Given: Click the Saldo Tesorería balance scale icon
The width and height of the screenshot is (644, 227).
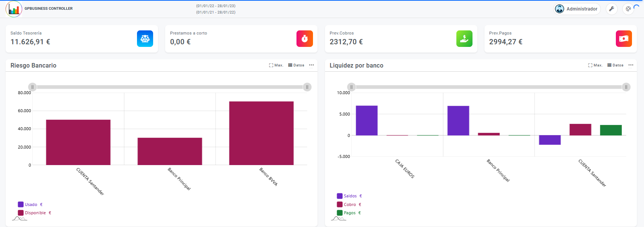Looking at the screenshot, I should point(145,39).
